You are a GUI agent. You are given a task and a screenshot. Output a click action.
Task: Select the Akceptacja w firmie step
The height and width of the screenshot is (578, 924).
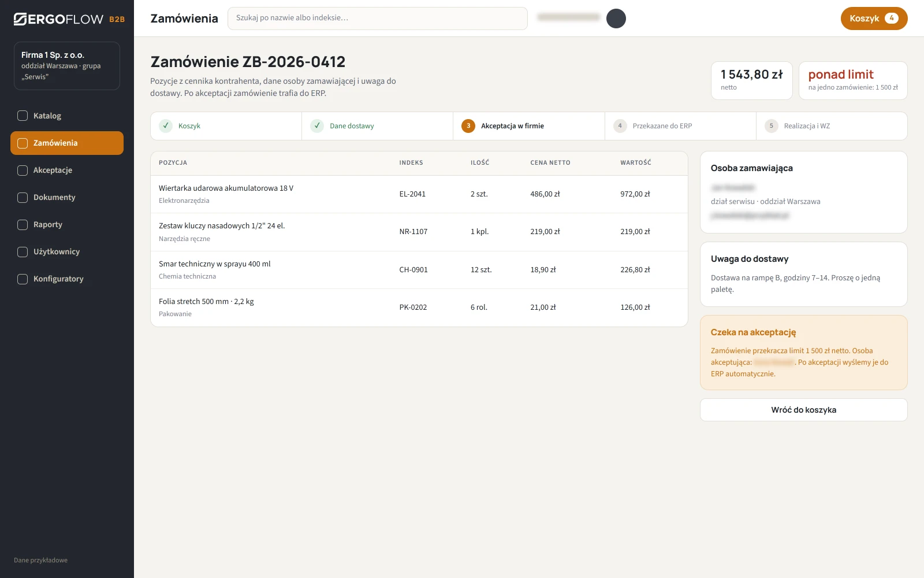[529, 126]
